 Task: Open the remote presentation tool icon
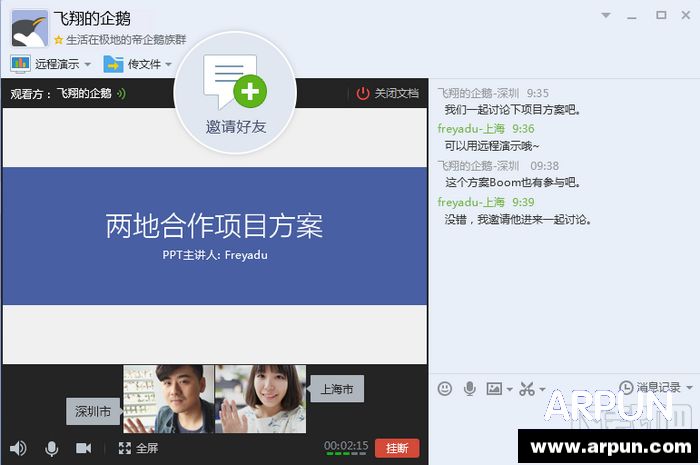(x=20, y=64)
